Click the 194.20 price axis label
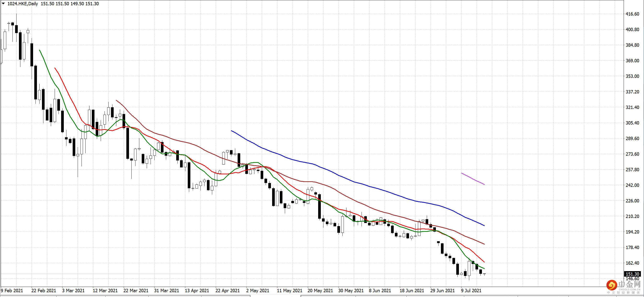The image size is (644, 297). click(632, 232)
